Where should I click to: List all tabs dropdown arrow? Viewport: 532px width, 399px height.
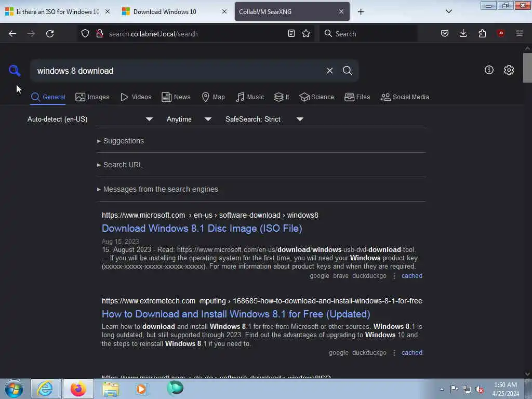[448, 11]
